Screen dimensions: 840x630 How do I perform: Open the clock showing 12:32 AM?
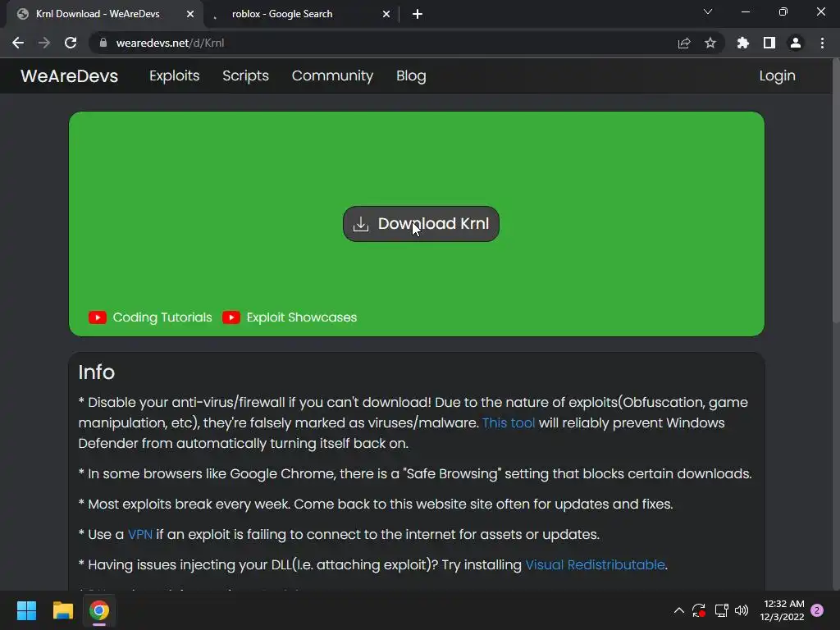tap(782, 610)
